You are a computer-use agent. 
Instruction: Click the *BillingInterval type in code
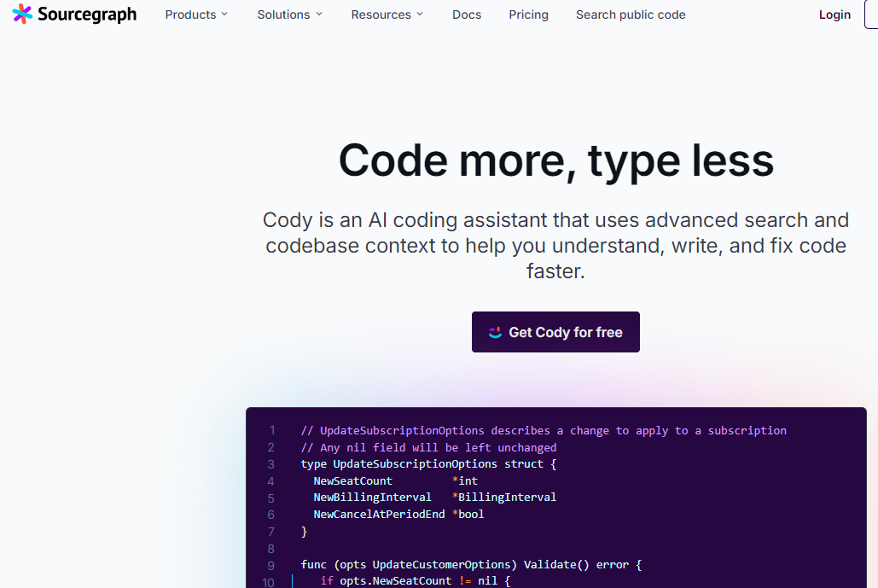click(504, 497)
